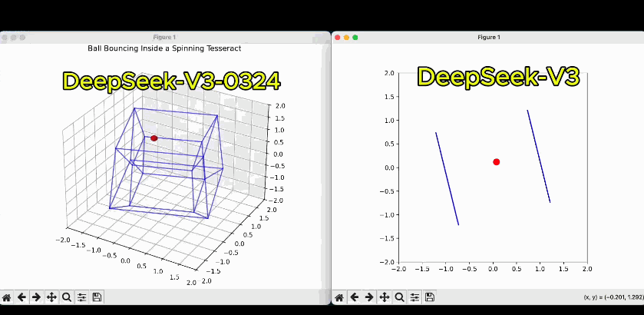Click the red ball in the right 2D plot
The height and width of the screenshot is (315, 644).
click(496, 162)
